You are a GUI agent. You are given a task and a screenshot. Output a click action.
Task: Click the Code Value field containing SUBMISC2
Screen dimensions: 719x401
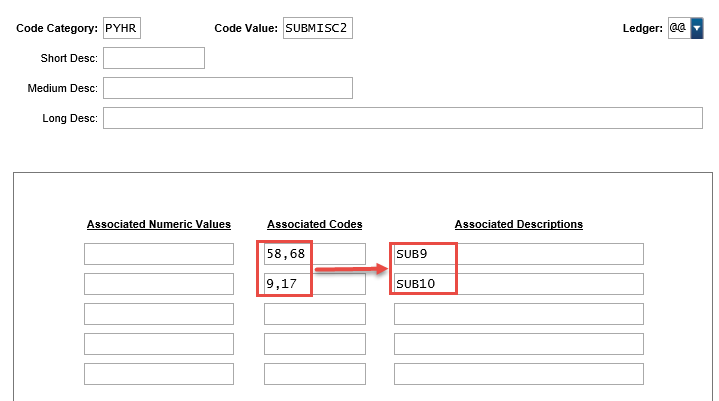(317, 28)
